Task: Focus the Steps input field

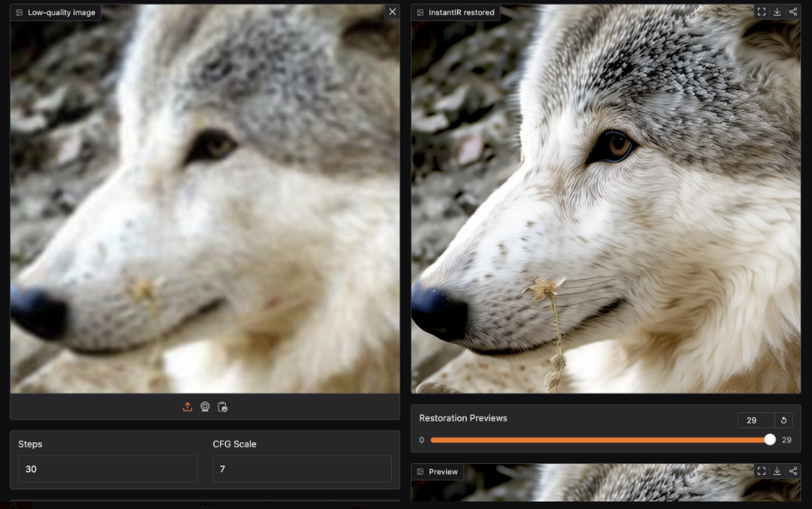Action: 108,469
